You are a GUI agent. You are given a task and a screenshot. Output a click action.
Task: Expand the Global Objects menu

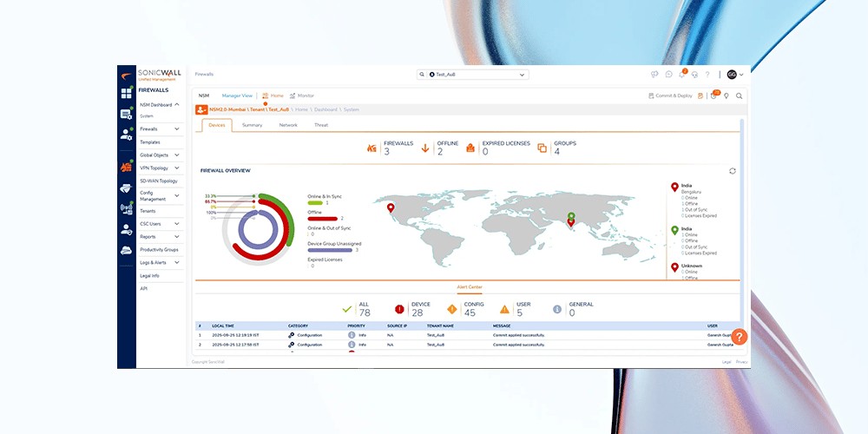(x=176, y=155)
